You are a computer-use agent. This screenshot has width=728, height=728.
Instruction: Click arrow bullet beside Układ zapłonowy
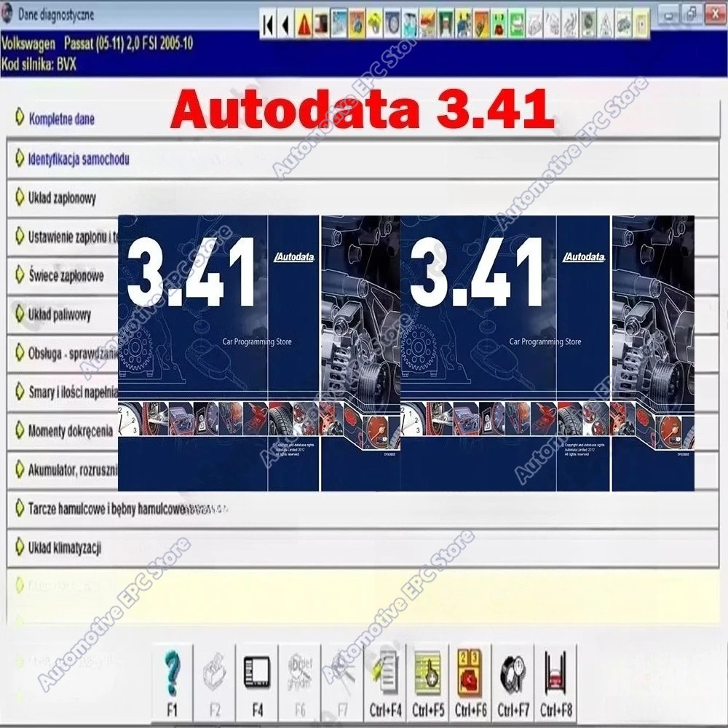coord(19,197)
